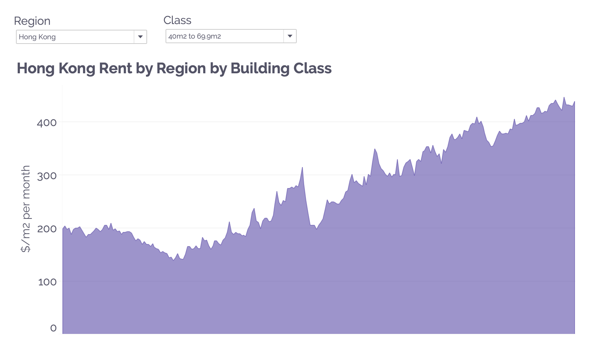This screenshot has width=597, height=364.
Task: Click the Region label
Action: coord(32,21)
